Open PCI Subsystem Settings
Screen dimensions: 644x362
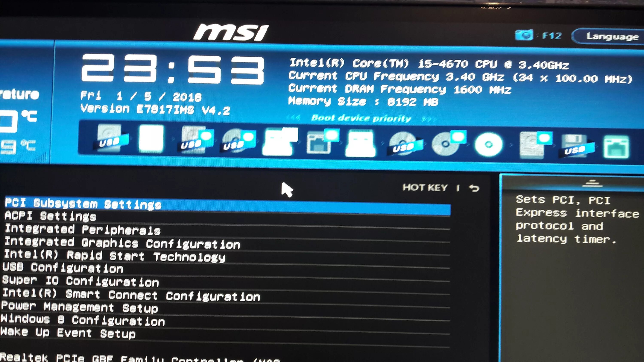coord(83,204)
